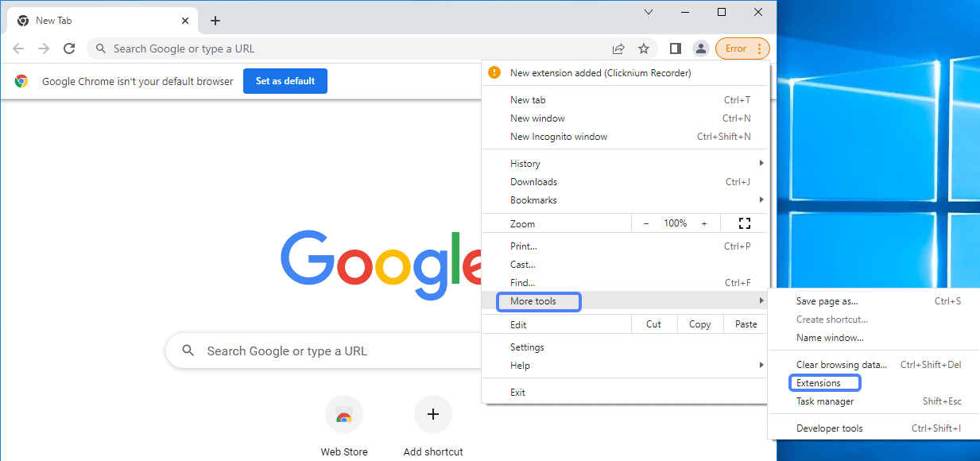Click the Set as default button
The image size is (980, 461).
[x=285, y=80]
